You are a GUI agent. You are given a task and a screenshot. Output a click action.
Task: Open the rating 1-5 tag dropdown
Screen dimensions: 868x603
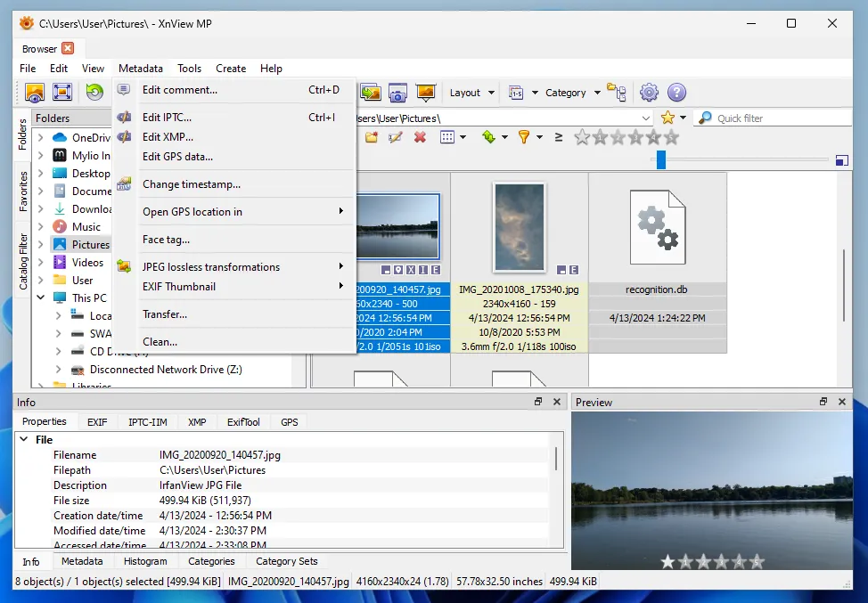535,93
